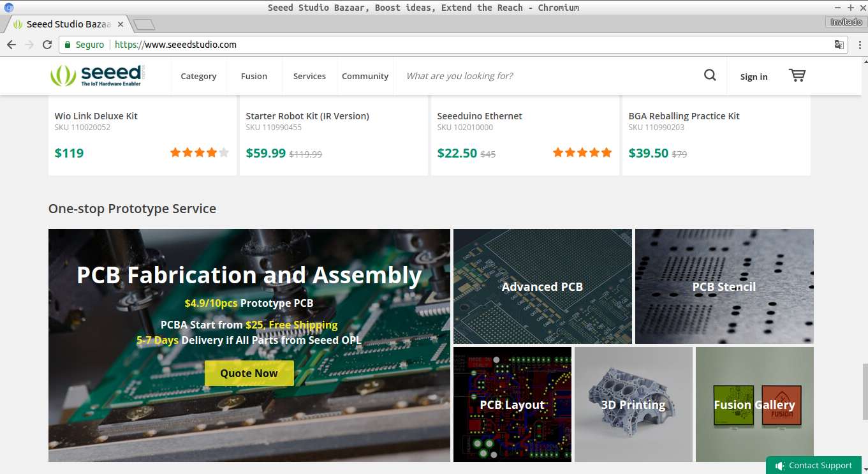Click the Sign in link
Viewport: 868px width, 474px height.
tap(754, 77)
